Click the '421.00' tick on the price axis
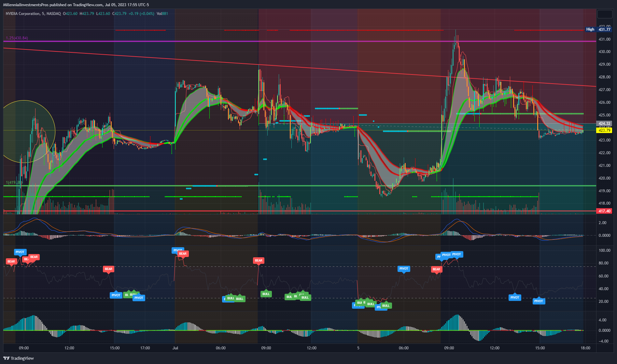Screen dimensions: 617x364 [x=604, y=166]
